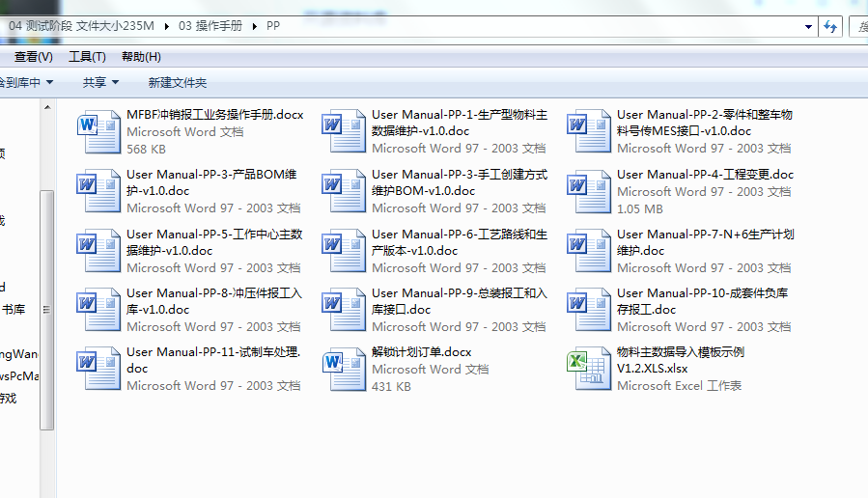This screenshot has width=868, height=498.
Task: Select the User Manual-PP-11-试制车处理.doc icon
Action: (x=98, y=370)
